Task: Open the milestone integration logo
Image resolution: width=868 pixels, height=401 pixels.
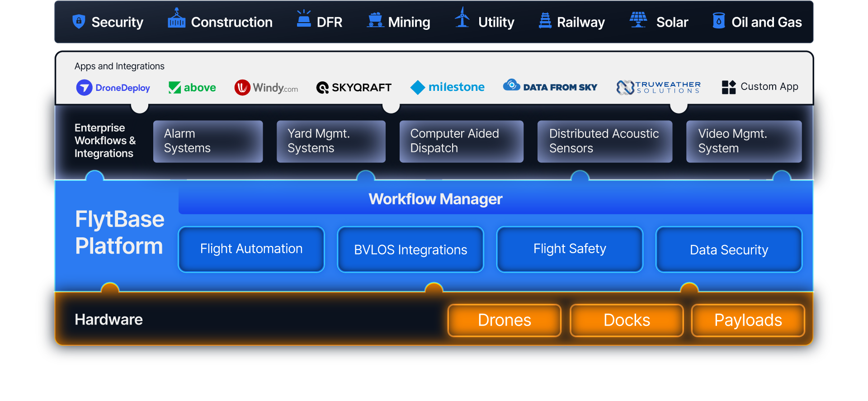Action: point(447,87)
